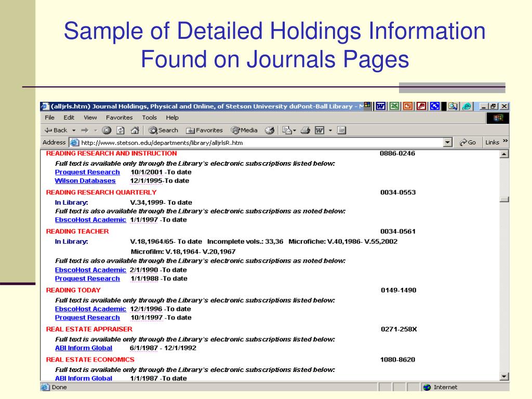Click the Stop loading icon
Screen dimensions: 532x399
[x=107, y=130]
